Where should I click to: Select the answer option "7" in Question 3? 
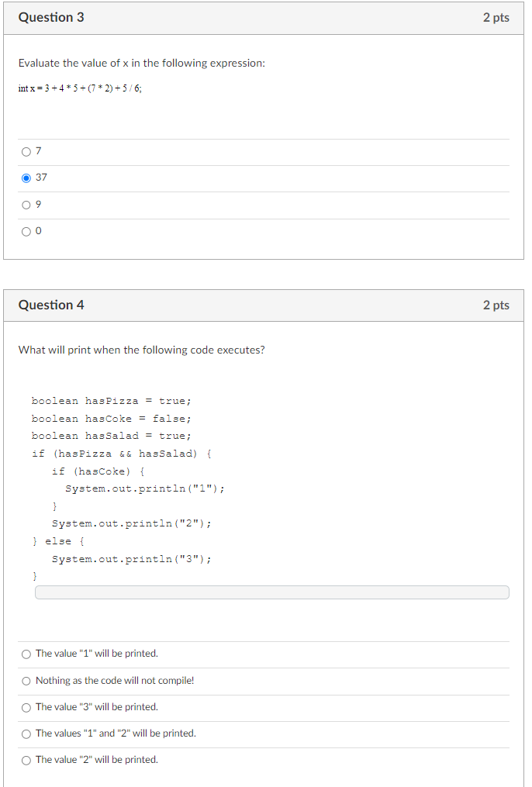coord(26,151)
